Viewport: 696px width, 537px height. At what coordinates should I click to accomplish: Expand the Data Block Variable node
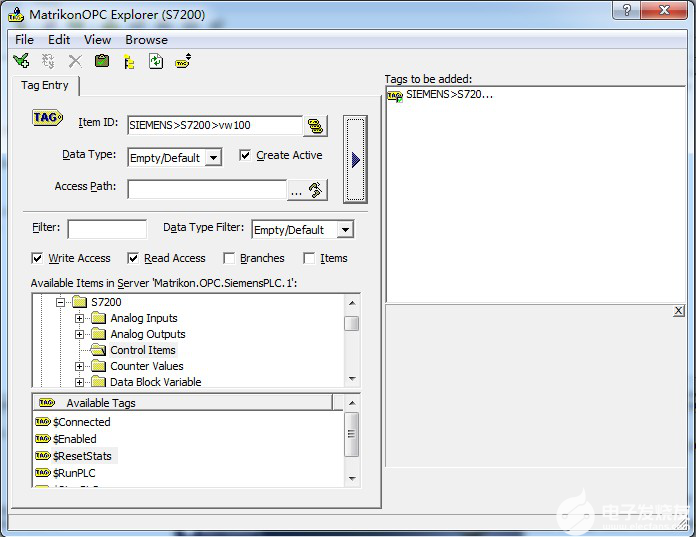pos(79,382)
